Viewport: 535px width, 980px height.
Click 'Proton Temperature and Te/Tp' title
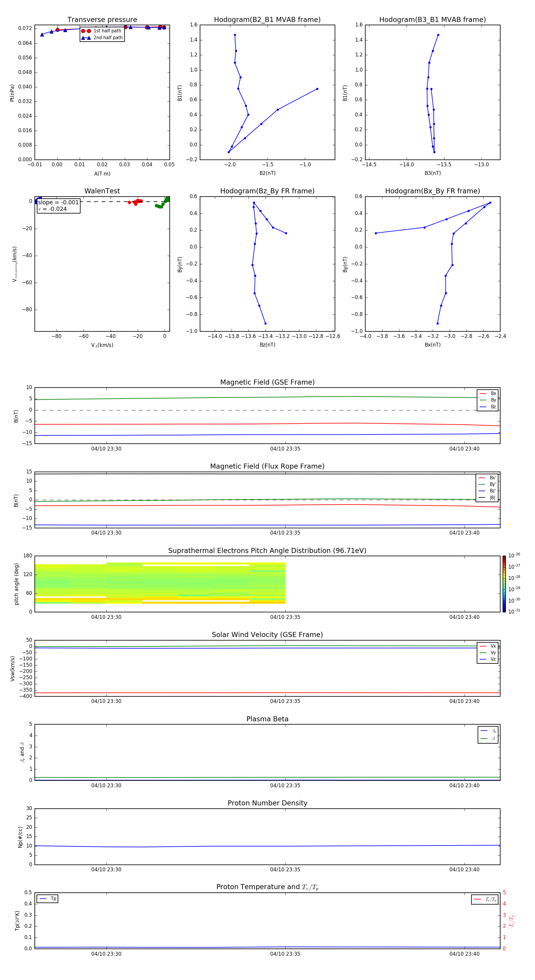pyautogui.click(x=267, y=887)
